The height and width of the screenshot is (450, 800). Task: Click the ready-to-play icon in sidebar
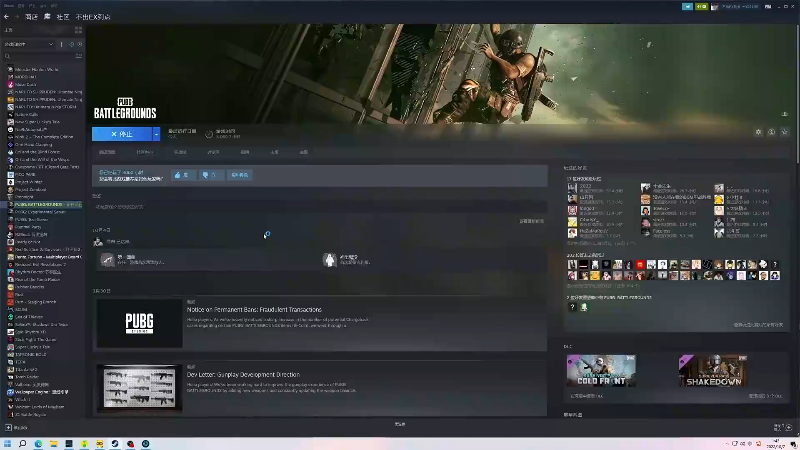(x=79, y=44)
